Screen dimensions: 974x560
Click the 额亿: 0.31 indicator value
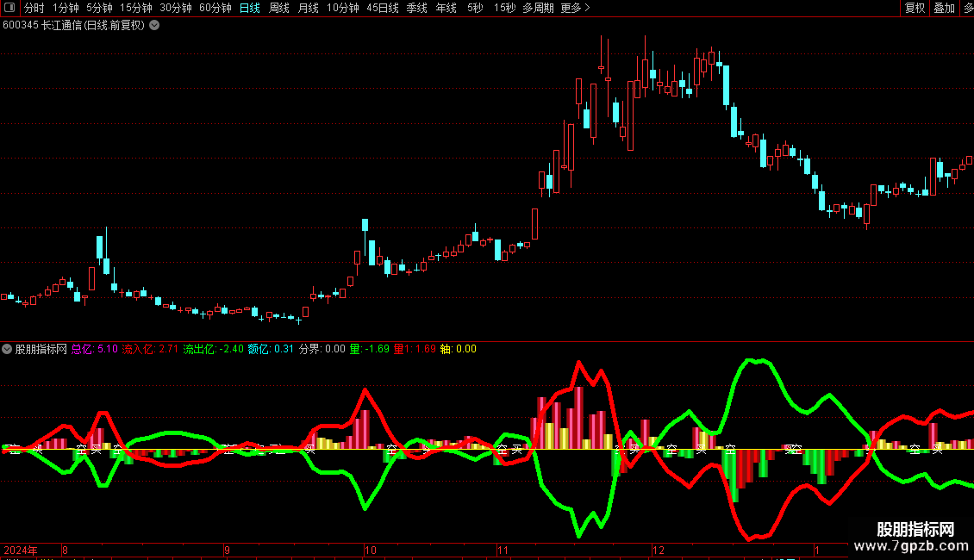[271, 349]
